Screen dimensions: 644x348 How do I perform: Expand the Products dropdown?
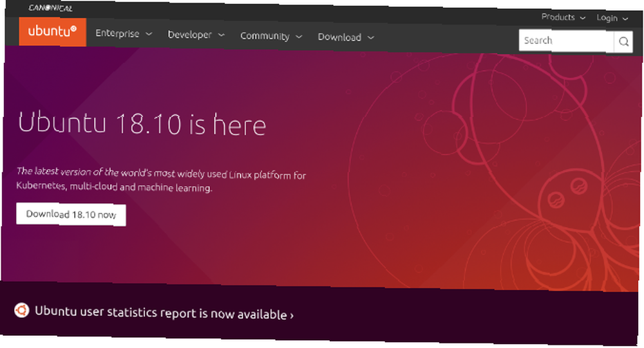pos(563,17)
